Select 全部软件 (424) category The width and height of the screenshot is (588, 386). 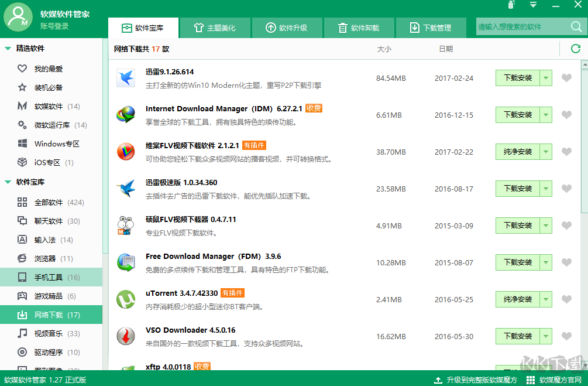(x=51, y=203)
